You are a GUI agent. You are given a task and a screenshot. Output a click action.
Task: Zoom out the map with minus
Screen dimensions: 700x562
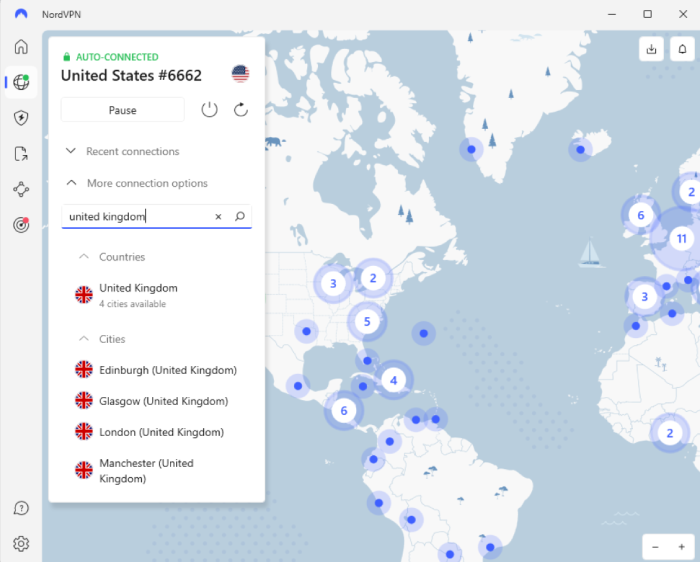tap(655, 547)
